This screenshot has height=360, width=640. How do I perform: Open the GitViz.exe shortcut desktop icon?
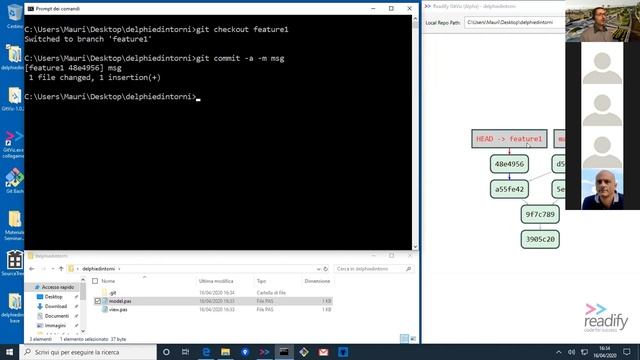13,144
